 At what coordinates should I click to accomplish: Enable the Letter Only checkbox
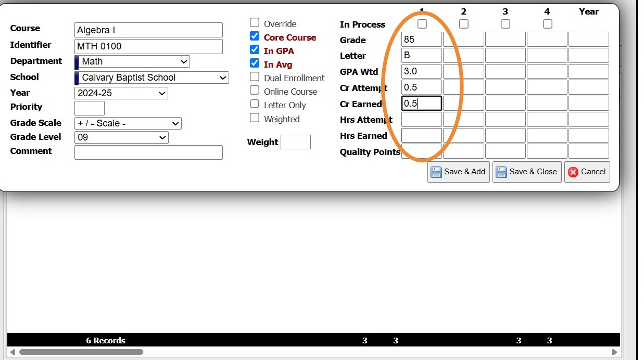click(x=255, y=104)
